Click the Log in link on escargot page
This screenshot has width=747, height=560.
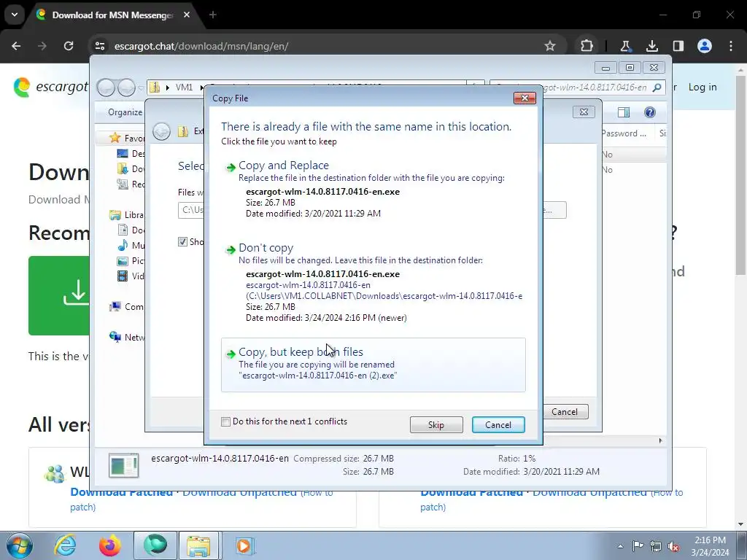pos(703,87)
